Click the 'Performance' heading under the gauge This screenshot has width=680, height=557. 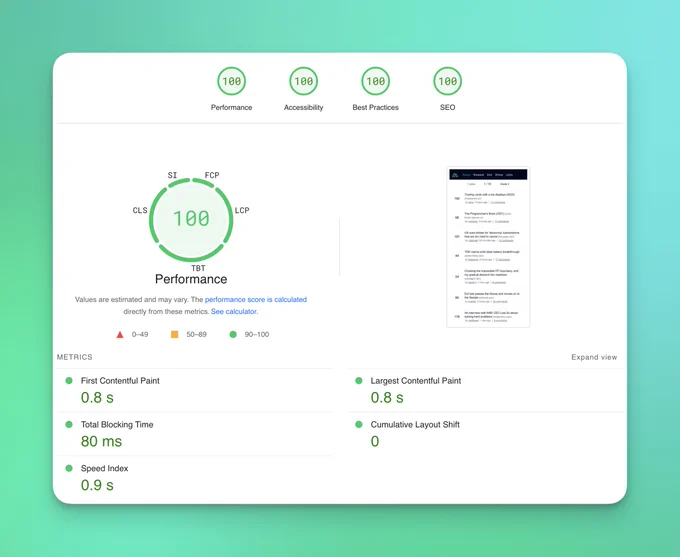191,279
